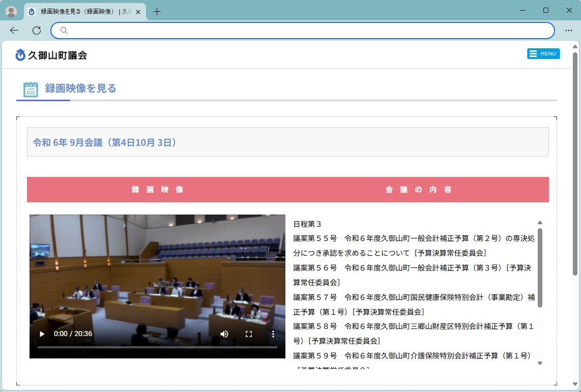Click the 議案第５５号 agenda item text
The height and width of the screenshot is (392, 581).
[414, 246]
